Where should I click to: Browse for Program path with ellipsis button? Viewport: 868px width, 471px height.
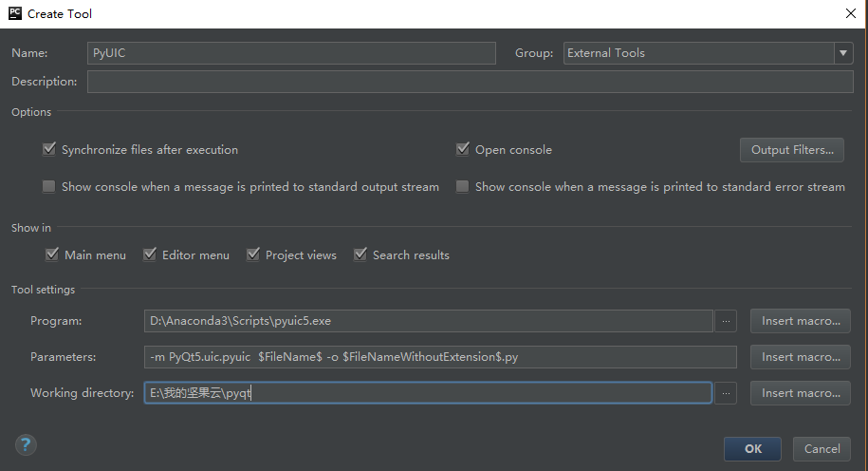[726, 321]
